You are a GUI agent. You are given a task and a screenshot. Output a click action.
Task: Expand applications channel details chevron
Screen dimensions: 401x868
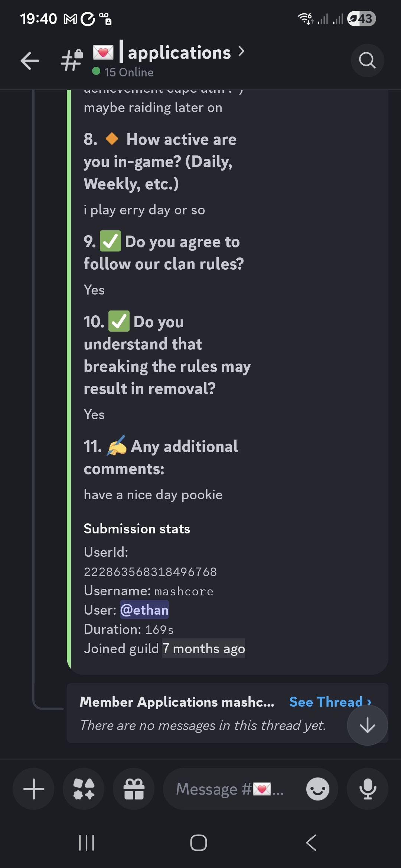pos(241,52)
